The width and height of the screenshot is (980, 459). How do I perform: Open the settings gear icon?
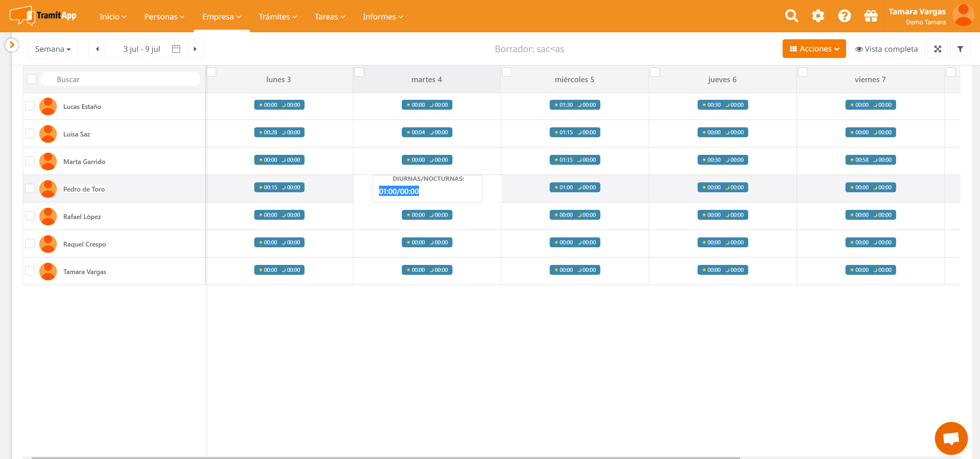pos(818,16)
